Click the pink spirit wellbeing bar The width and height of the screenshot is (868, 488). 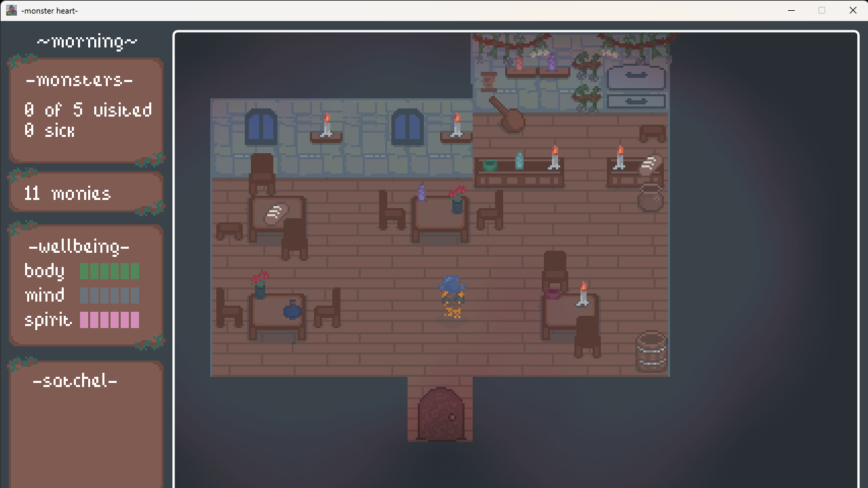coord(109,320)
